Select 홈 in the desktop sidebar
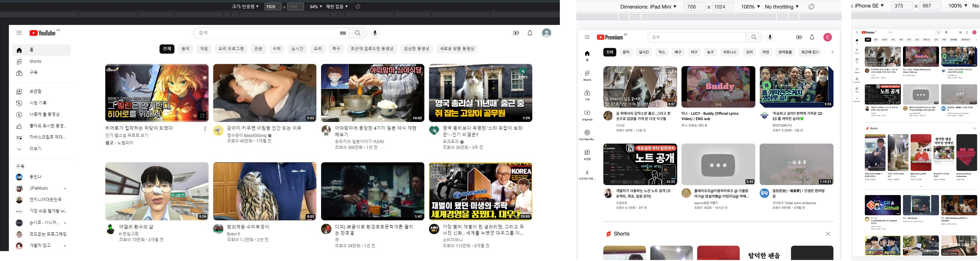 [42, 50]
